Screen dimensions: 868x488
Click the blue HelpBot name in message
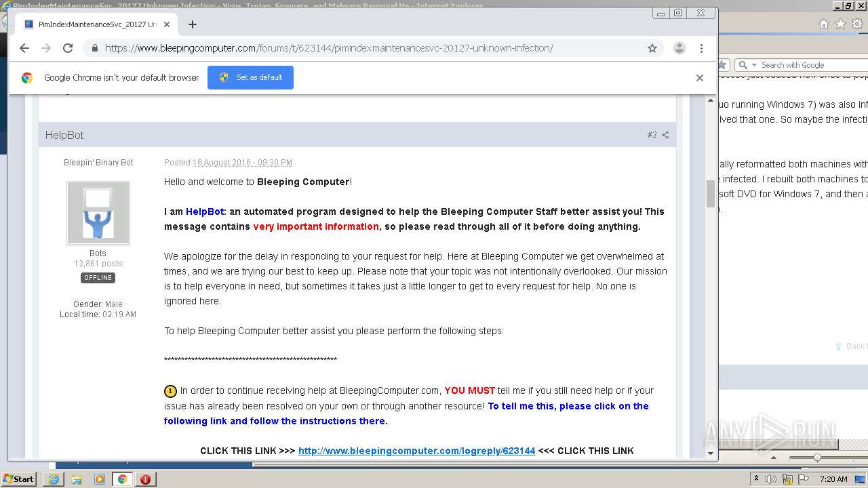[x=205, y=211]
